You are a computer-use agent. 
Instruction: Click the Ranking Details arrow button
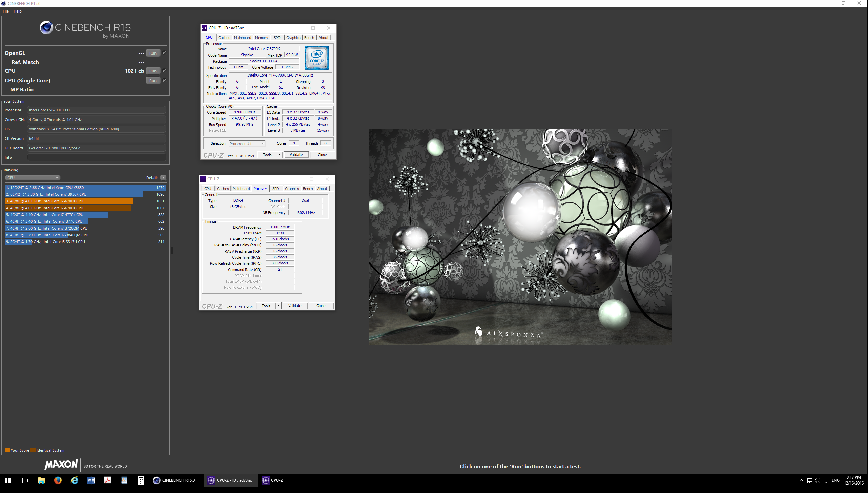coord(163,178)
